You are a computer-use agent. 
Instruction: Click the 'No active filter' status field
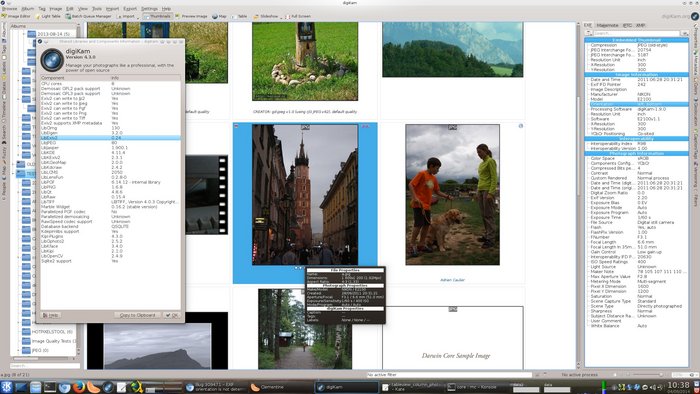point(449,374)
